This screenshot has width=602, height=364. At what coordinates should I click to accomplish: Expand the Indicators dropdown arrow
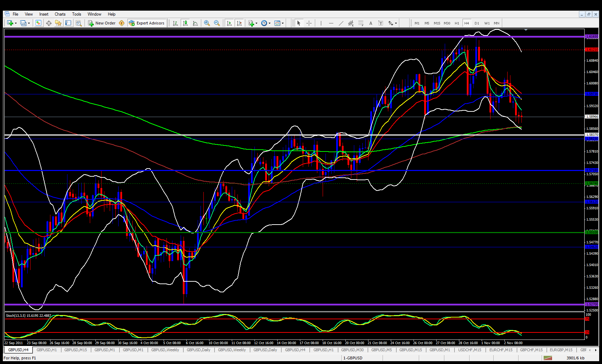(257, 23)
